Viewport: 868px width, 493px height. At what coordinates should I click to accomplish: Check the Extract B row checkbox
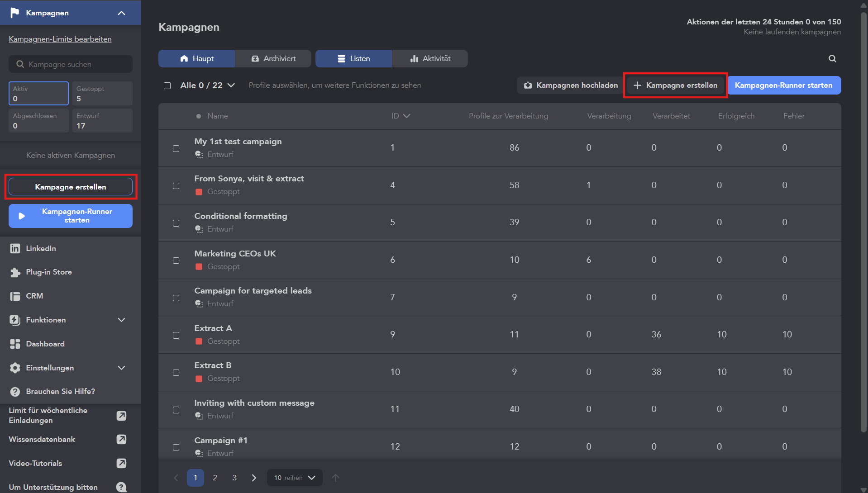tap(176, 373)
